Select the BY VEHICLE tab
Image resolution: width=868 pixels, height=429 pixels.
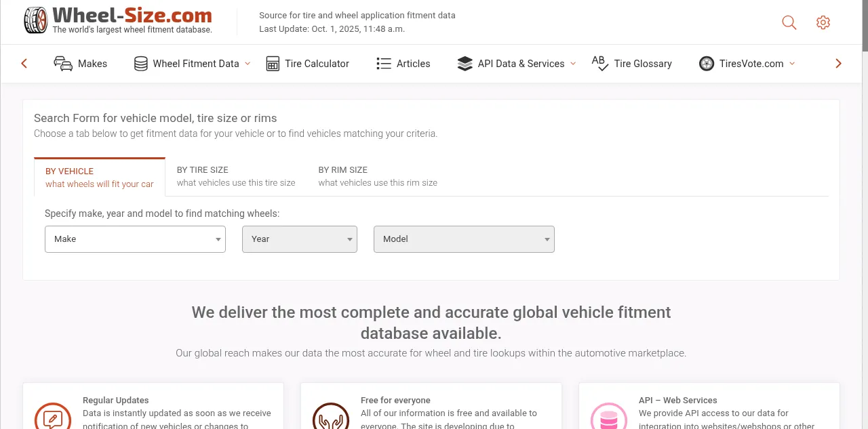100,178
